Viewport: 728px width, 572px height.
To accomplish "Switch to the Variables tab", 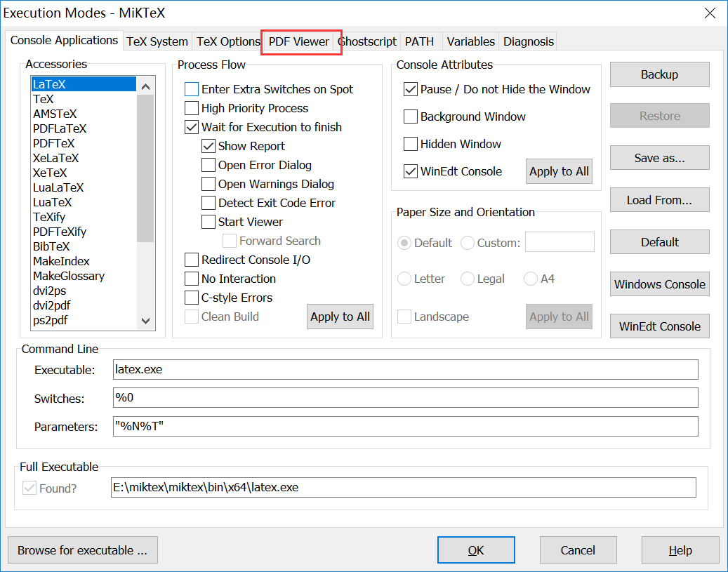I will pos(471,42).
